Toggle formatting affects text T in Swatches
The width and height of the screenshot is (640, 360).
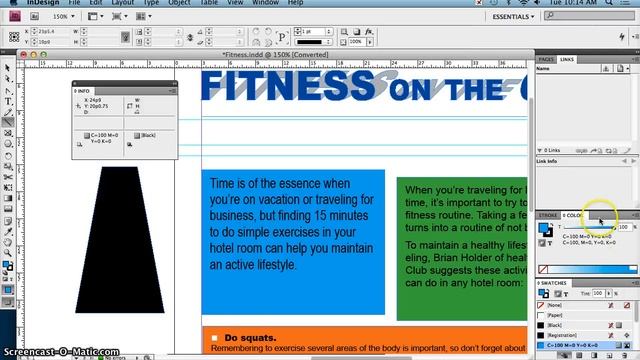566,294
